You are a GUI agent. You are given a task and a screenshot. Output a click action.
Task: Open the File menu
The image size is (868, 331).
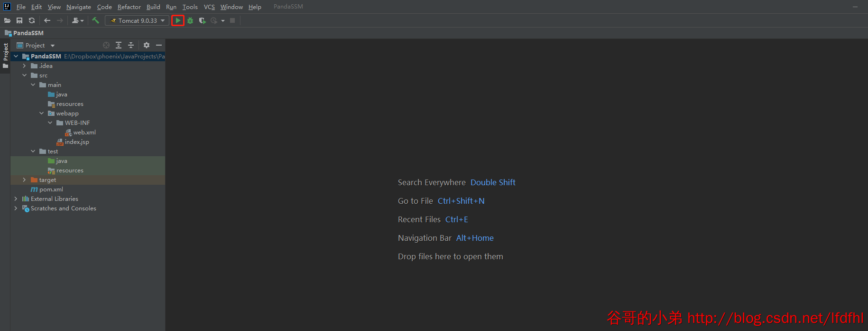[21, 7]
